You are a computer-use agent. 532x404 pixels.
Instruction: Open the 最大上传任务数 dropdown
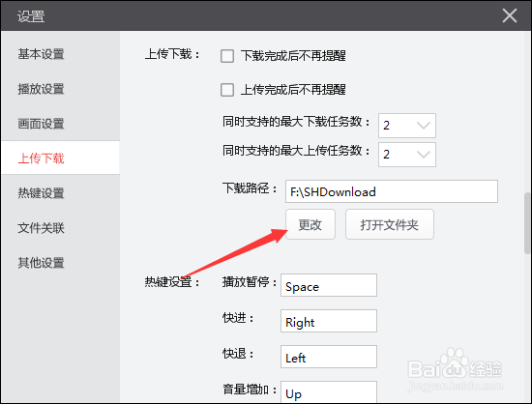pos(407,155)
